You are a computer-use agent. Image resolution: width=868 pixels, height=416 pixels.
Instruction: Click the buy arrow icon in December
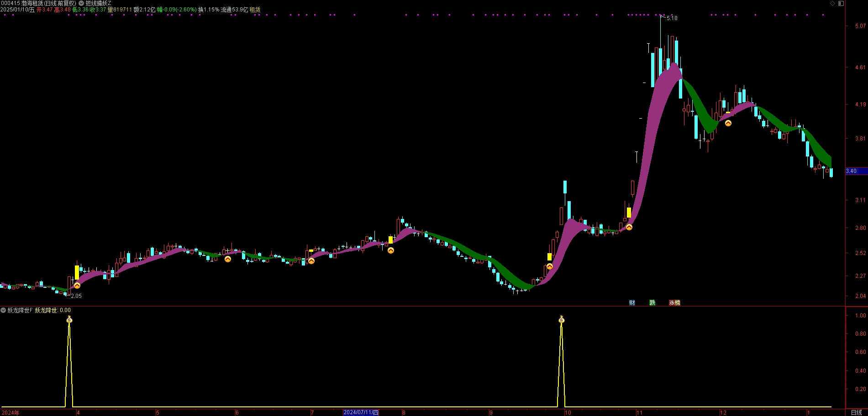coord(728,123)
